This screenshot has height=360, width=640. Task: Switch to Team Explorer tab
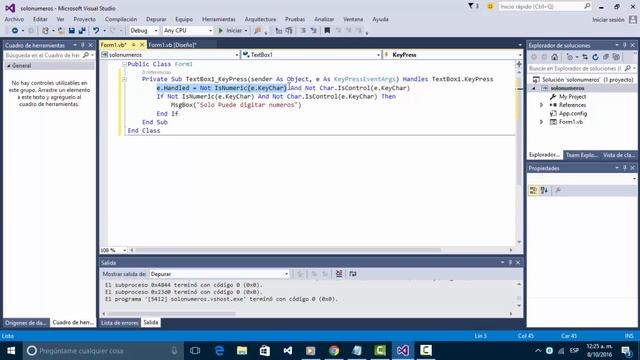point(581,155)
